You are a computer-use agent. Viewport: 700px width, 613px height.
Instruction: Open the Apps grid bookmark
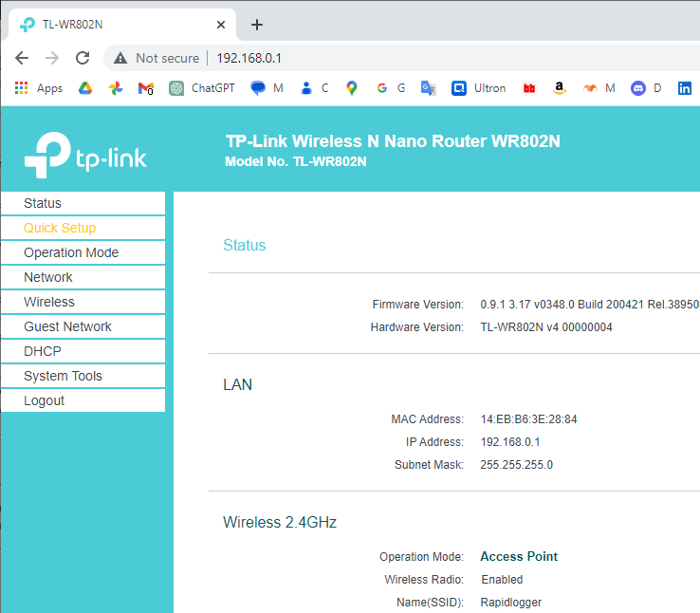click(38, 88)
